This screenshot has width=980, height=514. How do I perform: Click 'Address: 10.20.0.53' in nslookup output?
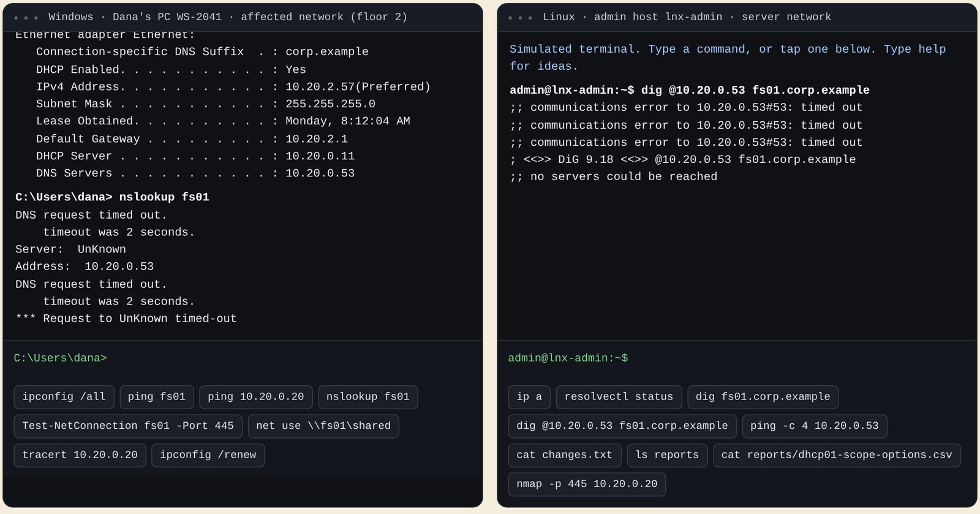[85, 266]
